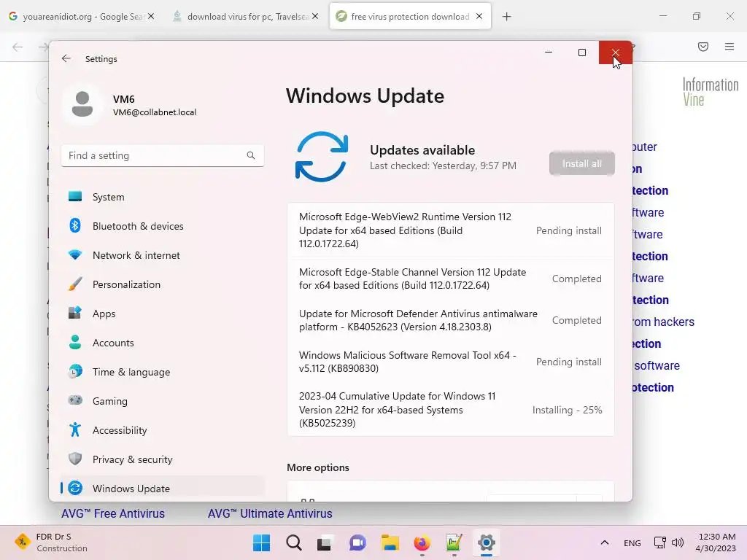This screenshot has width=747, height=560.
Task: Open Accessibility settings category
Action: pyautogui.click(x=162, y=430)
